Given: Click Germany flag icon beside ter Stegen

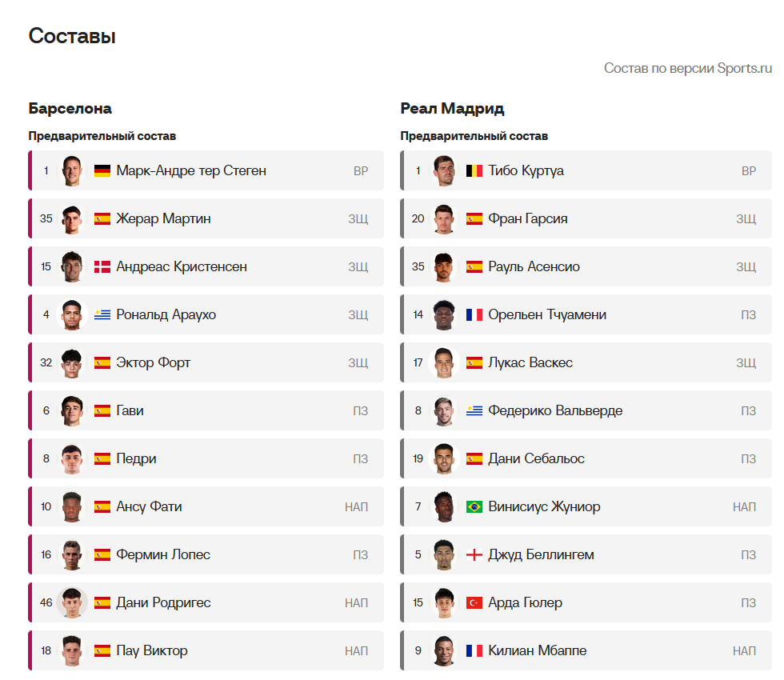Looking at the screenshot, I should point(102,170).
